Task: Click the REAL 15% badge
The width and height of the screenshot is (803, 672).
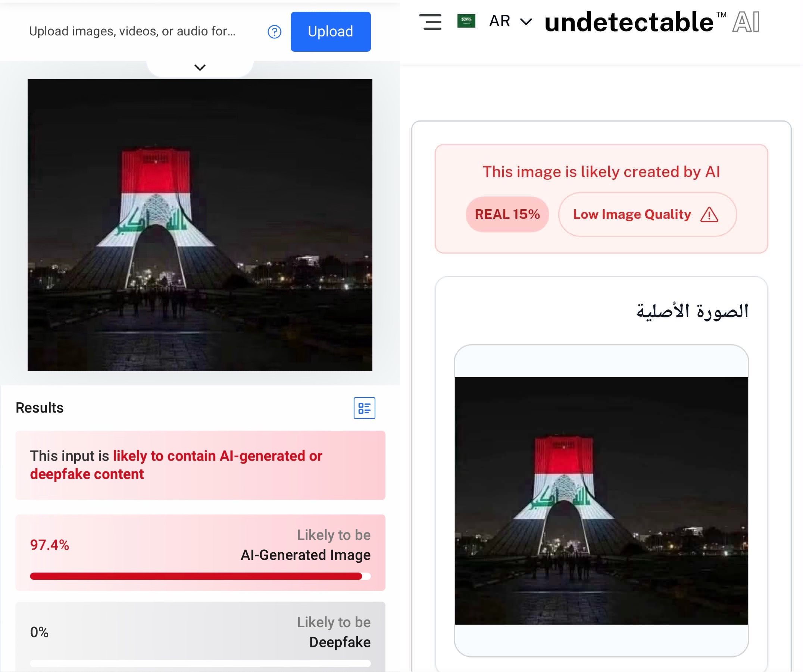Action: (507, 214)
